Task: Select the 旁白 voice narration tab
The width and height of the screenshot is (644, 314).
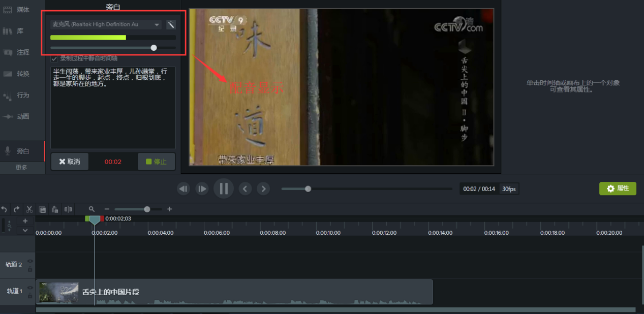Action: (x=22, y=151)
